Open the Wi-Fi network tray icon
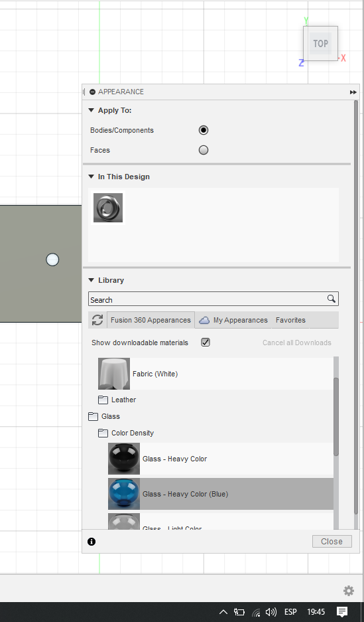This screenshot has height=622, width=364. pos(257,612)
